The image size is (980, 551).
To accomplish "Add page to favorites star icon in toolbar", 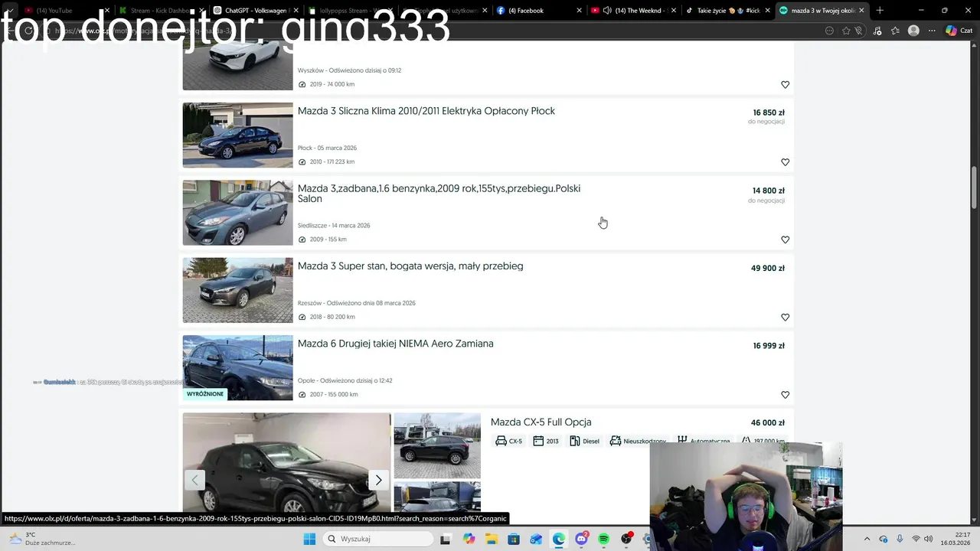I will click(x=846, y=31).
